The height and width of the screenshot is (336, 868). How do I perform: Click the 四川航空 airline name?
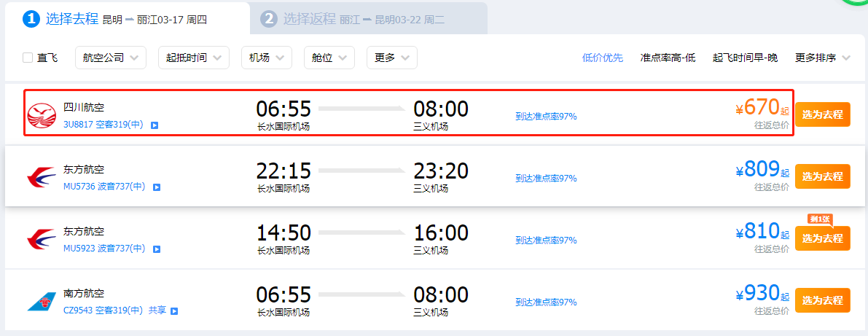coord(84,108)
